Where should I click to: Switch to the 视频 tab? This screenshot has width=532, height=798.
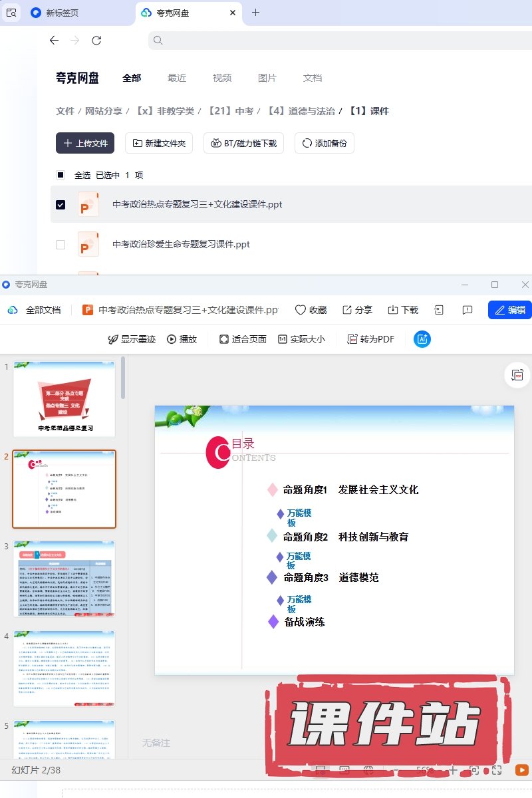pos(222,78)
